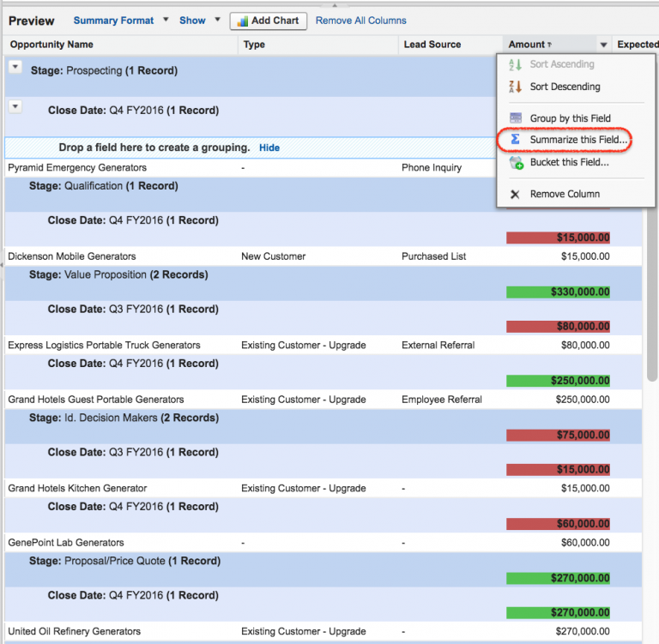
Task: Click the Opportunity Name column header
Action: (x=51, y=45)
